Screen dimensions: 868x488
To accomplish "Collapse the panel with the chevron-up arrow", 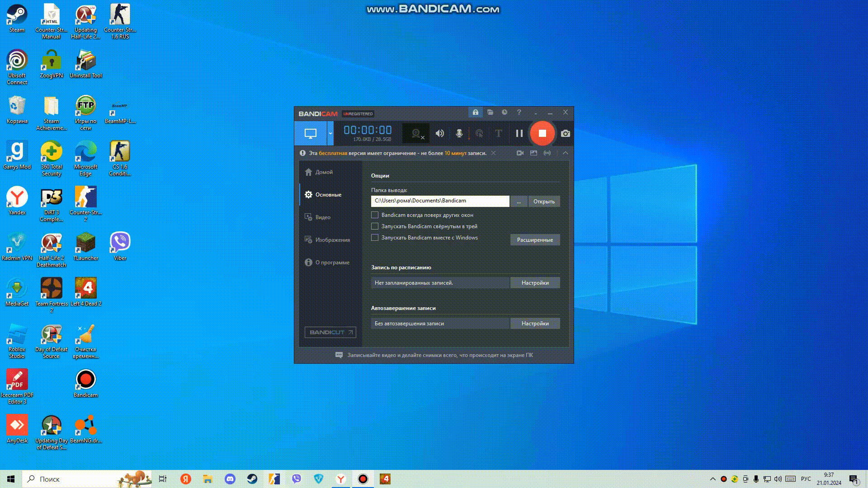I will 565,153.
